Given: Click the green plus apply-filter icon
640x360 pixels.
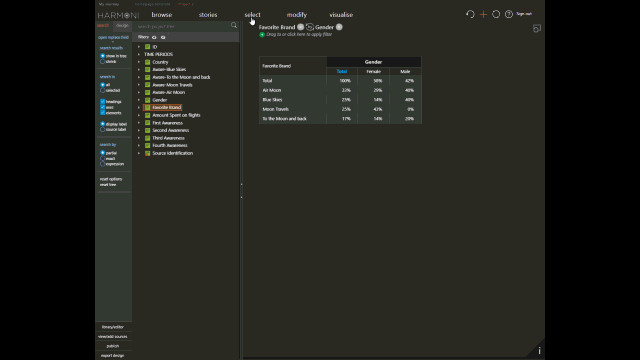Looking at the screenshot, I should (x=262, y=35).
